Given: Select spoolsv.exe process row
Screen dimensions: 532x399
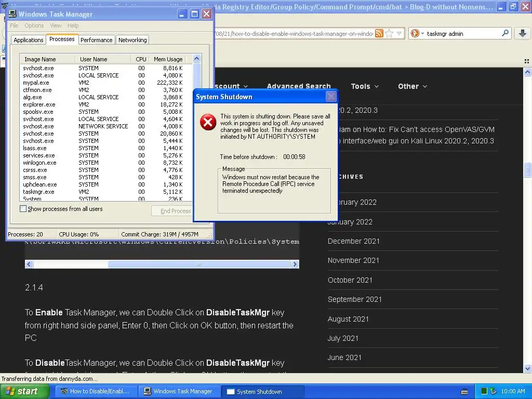Looking at the screenshot, I should coord(106,112).
